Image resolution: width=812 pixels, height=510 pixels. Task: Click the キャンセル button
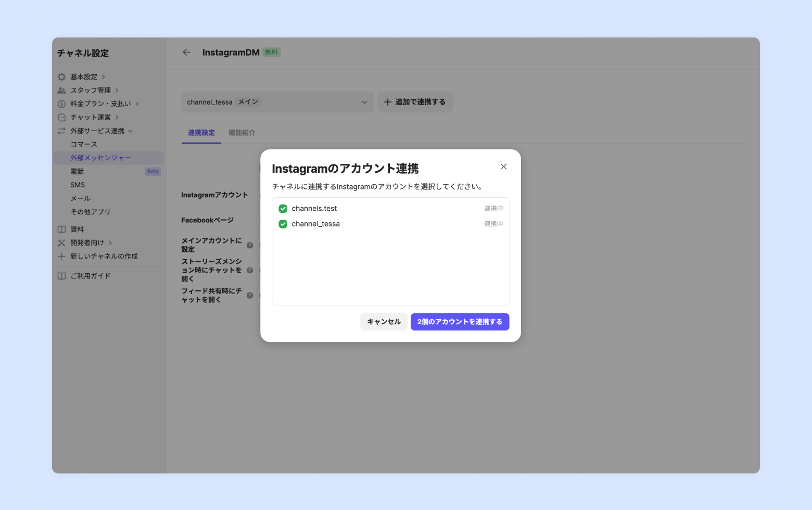pos(384,322)
